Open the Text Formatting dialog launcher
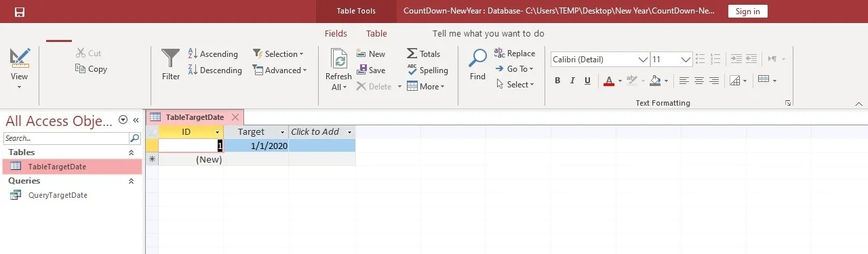This screenshot has height=254, width=868. click(x=788, y=103)
